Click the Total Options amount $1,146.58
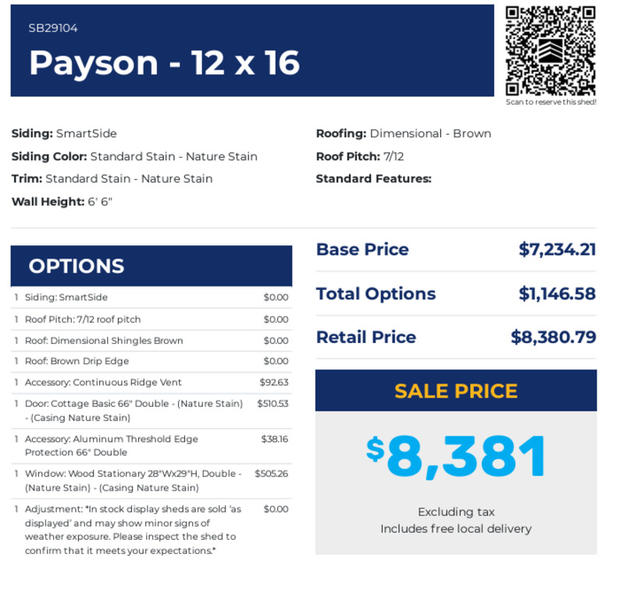 (557, 294)
